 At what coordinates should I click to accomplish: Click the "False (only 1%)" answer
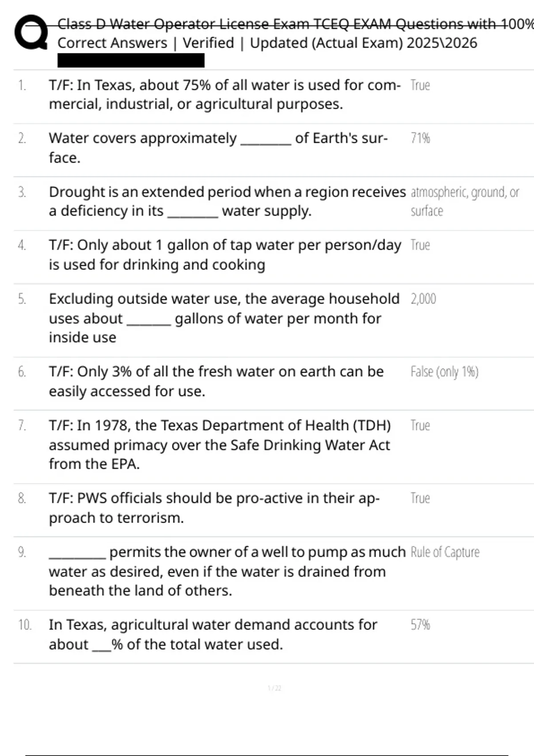[444, 371]
